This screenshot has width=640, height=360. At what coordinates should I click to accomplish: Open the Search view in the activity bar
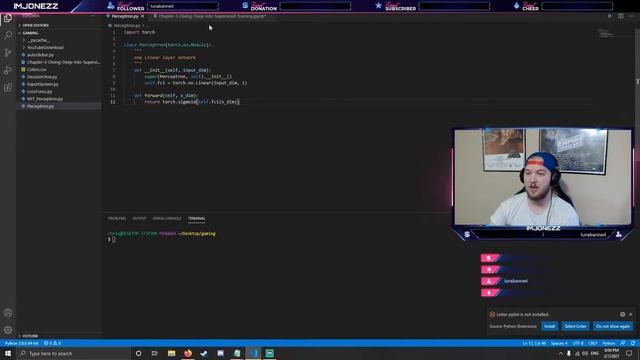coord(8,35)
